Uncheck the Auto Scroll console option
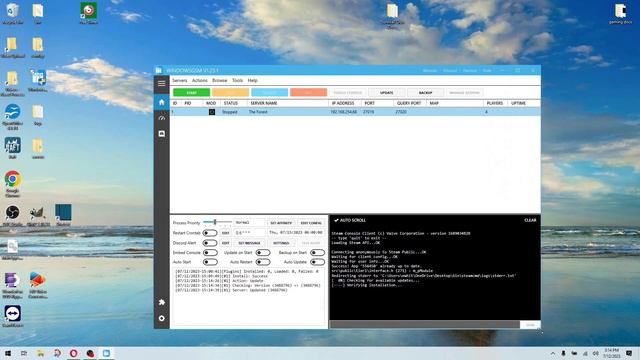Viewport: 640px width, 360px height. tap(350, 220)
